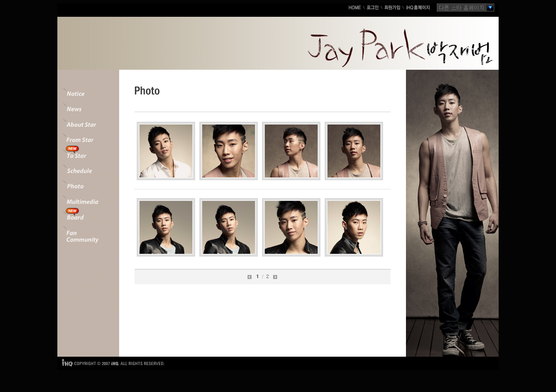
Task: Open the fourth thumbnail in the top row
Action: [x=354, y=151]
